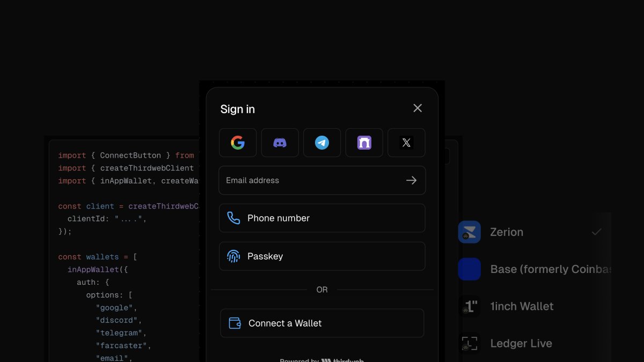
Task: Click the clientId code line
Action: 107,219
